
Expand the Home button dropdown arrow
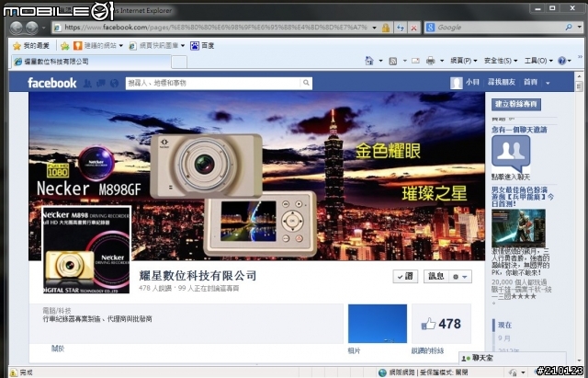[x=380, y=61]
